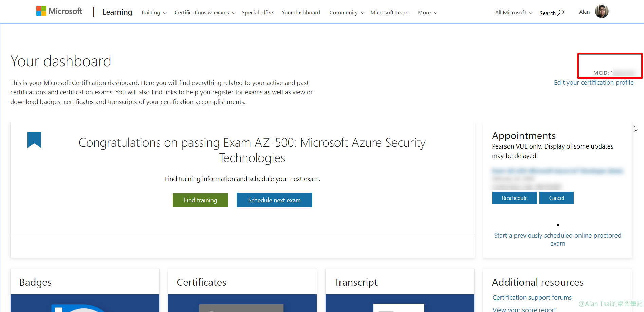Open Certification support forums link

[x=532, y=298]
